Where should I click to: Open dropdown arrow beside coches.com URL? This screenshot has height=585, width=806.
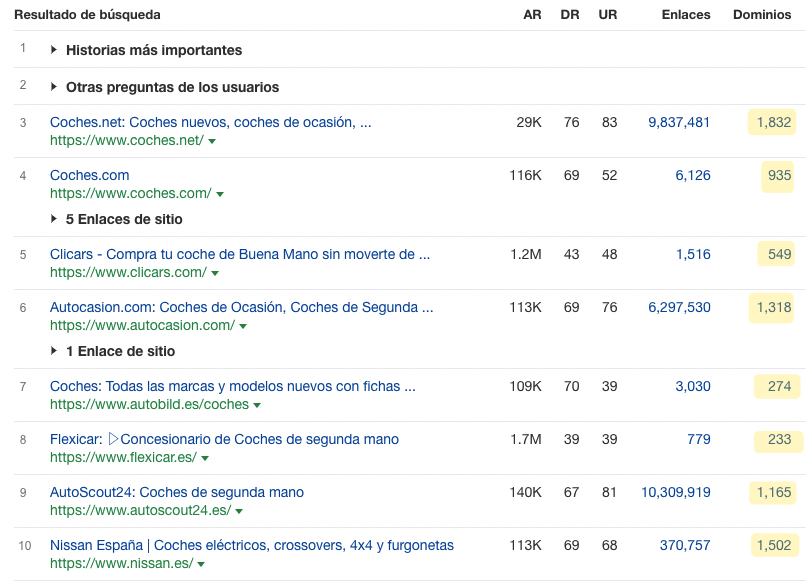(220, 194)
